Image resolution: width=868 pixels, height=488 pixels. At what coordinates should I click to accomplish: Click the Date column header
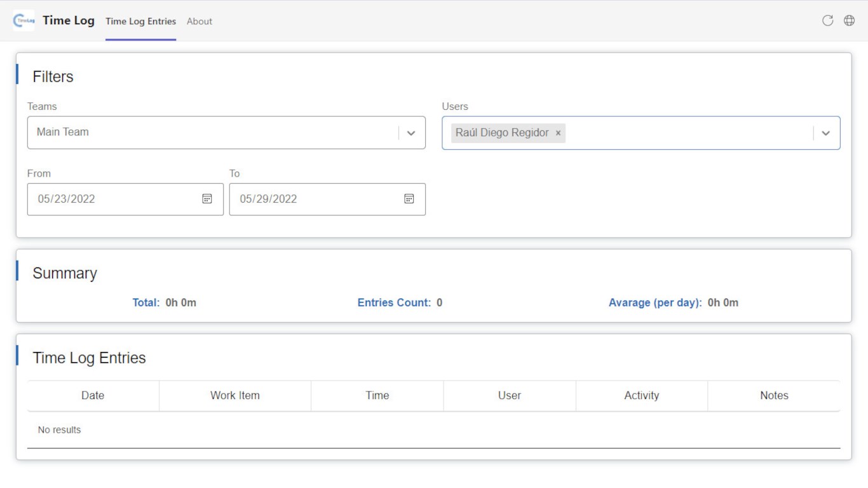tap(93, 395)
